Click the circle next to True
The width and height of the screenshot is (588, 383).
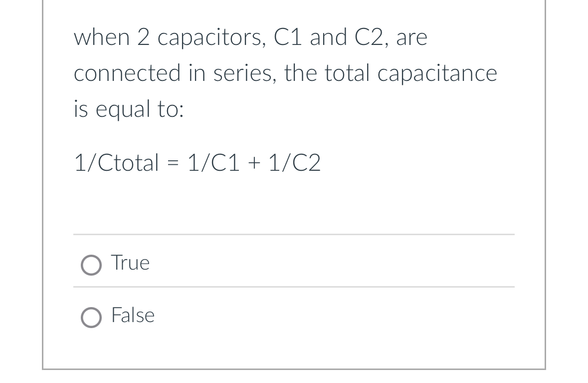point(92,265)
